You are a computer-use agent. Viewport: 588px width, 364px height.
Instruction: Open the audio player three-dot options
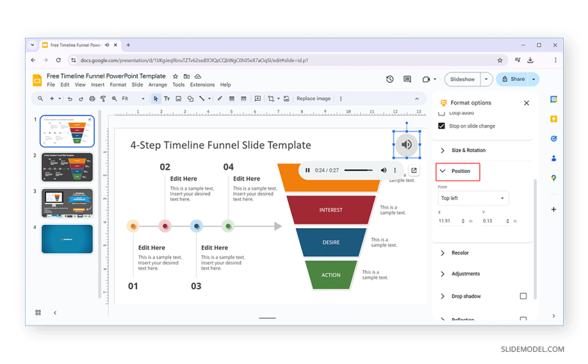[x=395, y=171]
